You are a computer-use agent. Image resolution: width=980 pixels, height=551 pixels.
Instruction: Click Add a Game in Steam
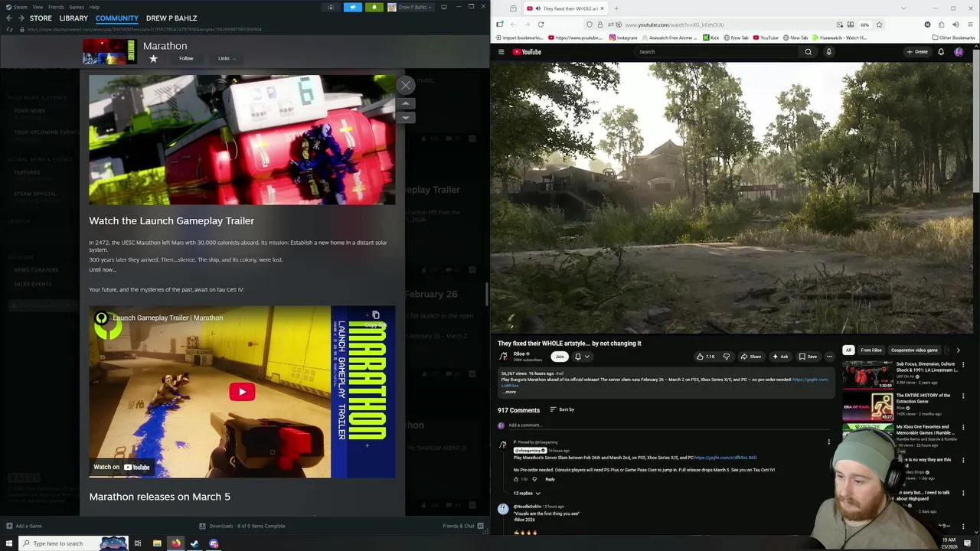tap(23, 526)
